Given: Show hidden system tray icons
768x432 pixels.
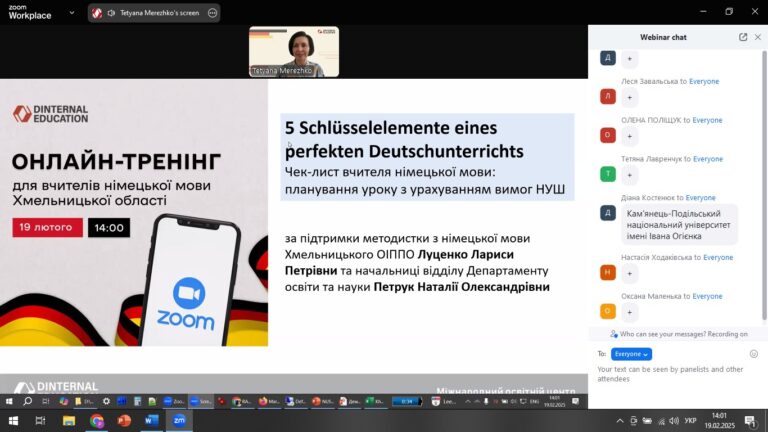Looking at the screenshot, I should [x=620, y=421].
